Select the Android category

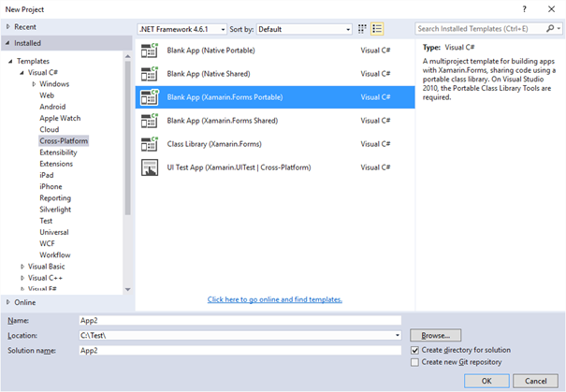click(52, 107)
